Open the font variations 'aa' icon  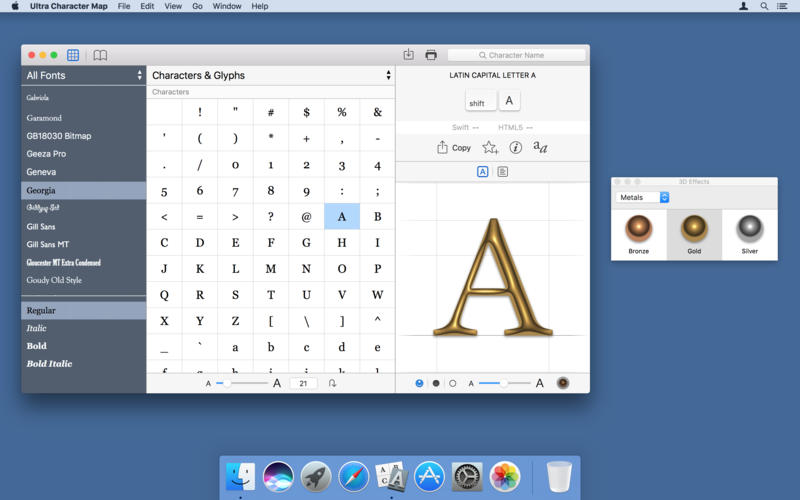540,147
